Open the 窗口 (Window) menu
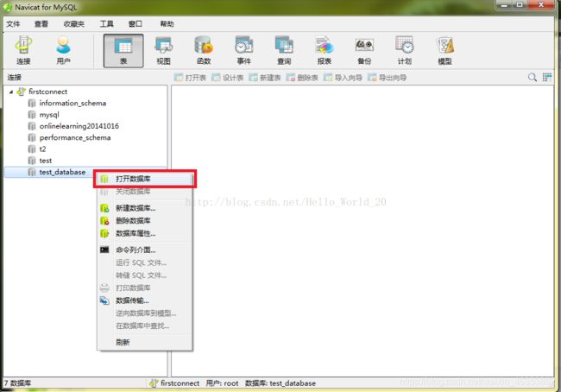The height and width of the screenshot is (392, 561). 136,24
